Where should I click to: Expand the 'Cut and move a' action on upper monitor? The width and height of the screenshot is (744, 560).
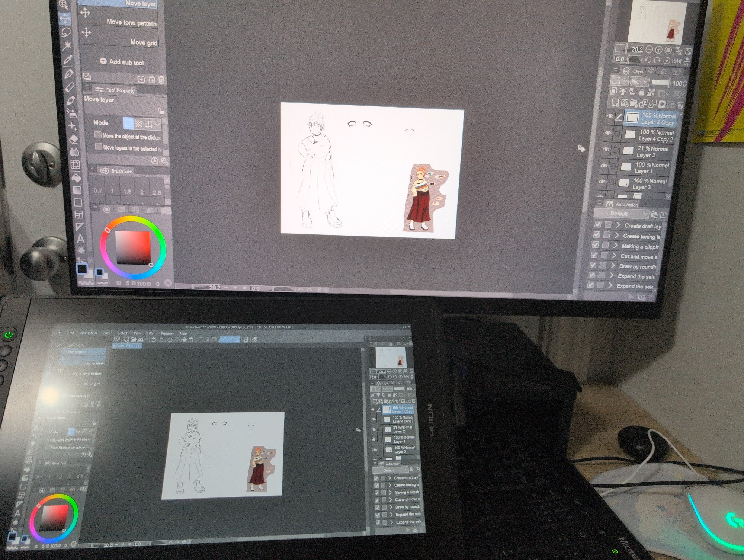614,256
